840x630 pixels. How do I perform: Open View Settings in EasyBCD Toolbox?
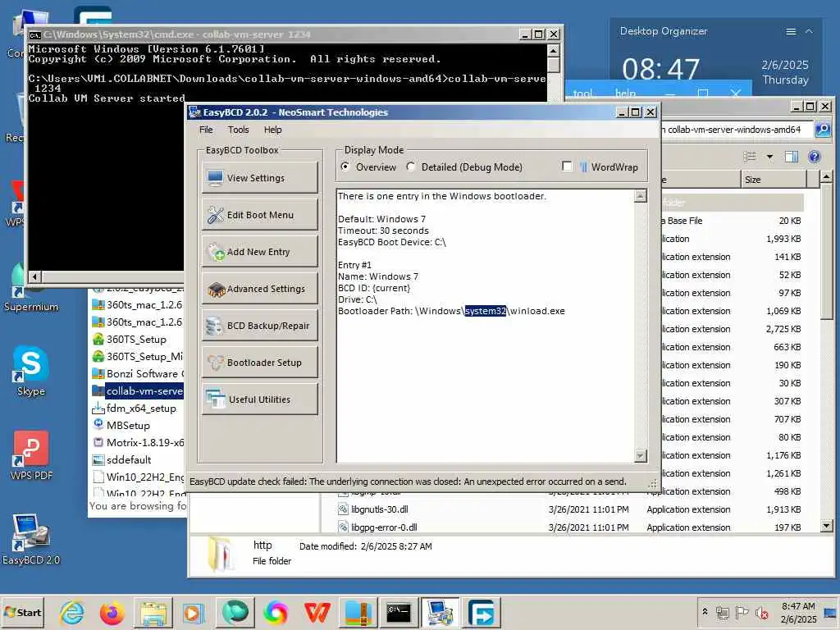(260, 178)
